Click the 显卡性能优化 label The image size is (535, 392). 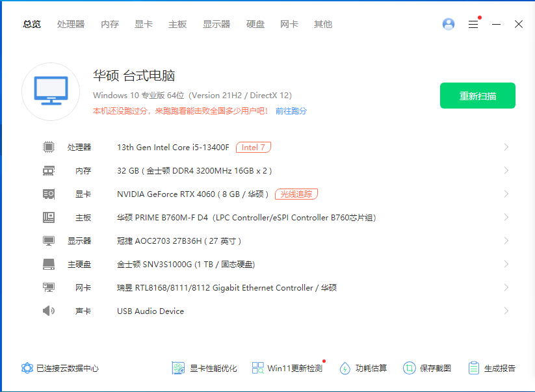point(213,368)
